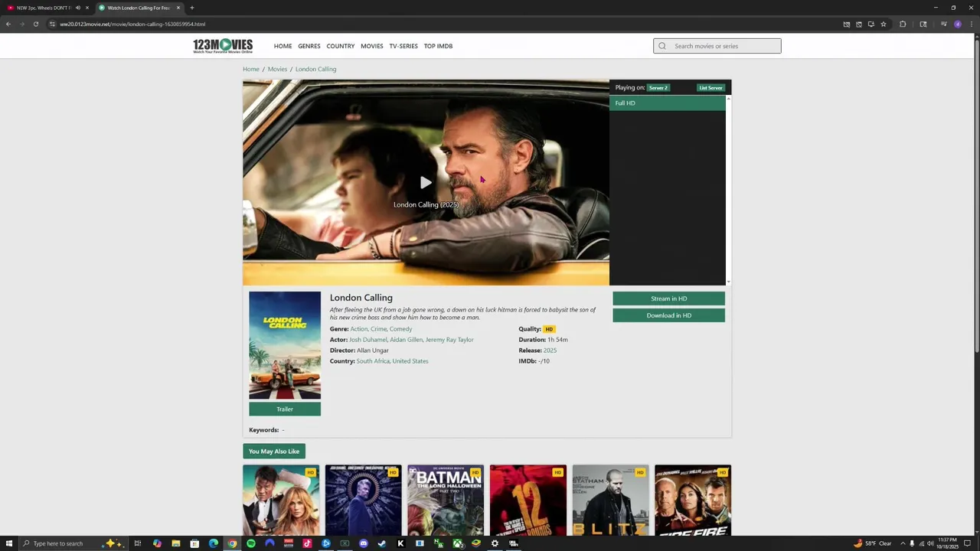Open the Crime genre link
This screenshot has height=551, width=980.
click(x=378, y=329)
